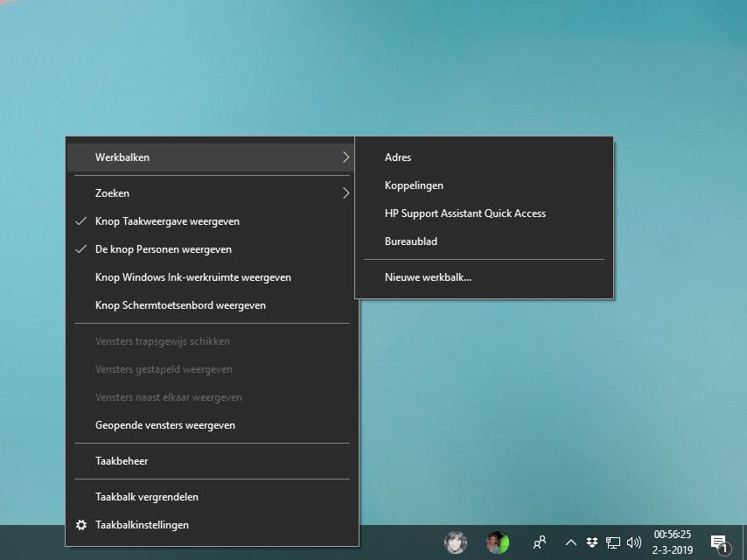Enable Knop Windows Ink-werkruimte weergeven

point(193,277)
